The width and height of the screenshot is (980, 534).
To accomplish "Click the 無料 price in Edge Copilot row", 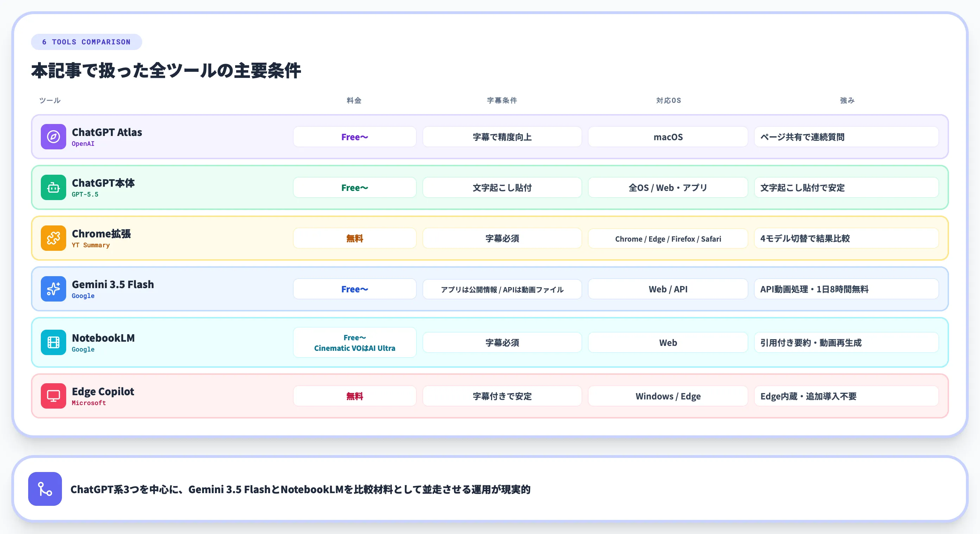I will tap(354, 396).
